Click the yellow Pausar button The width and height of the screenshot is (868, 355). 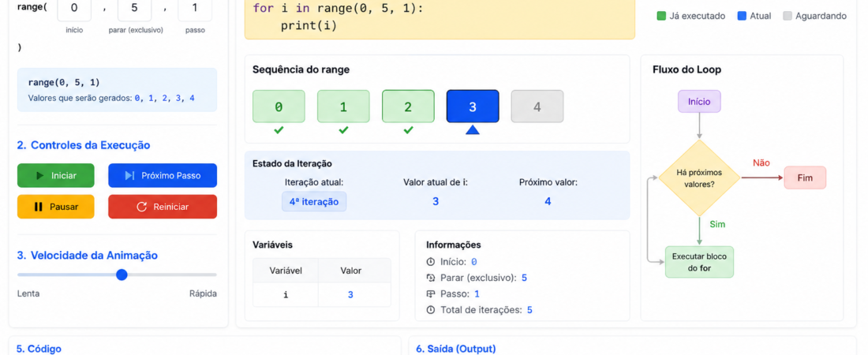pyautogui.click(x=56, y=207)
